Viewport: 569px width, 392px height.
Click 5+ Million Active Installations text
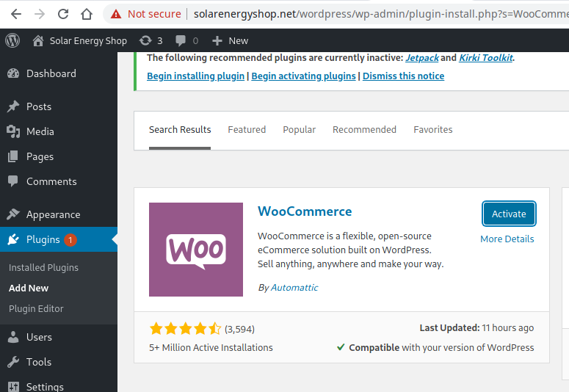pos(211,348)
